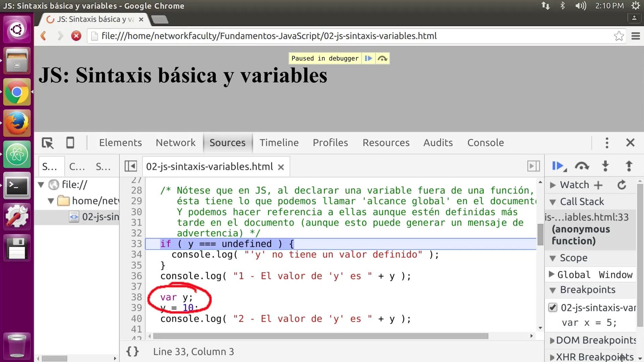Viewport: 644px width, 362px height.
Task: Click line number 38 in the gutter
Action: coord(136,297)
